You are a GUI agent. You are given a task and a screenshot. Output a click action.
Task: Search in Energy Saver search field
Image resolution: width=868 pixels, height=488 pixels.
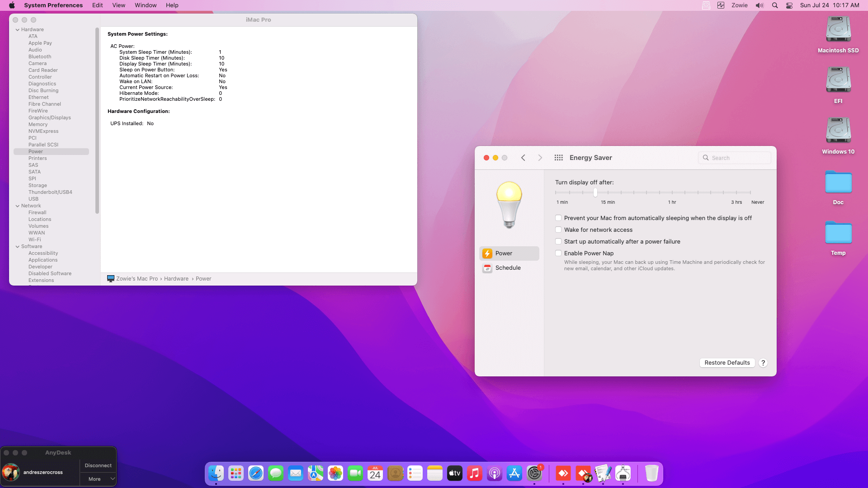click(x=734, y=158)
